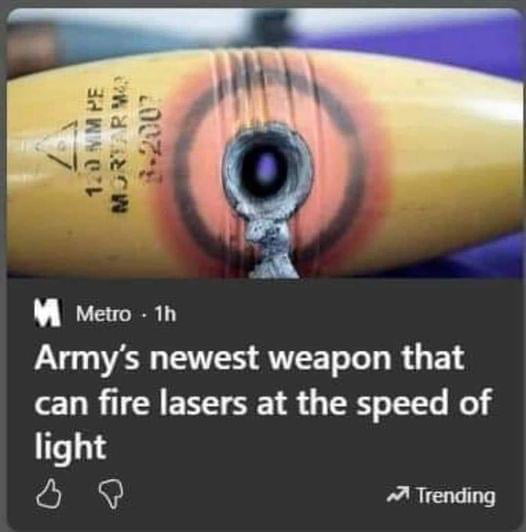Image resolution: width=526 pixels, height=532 pixels.
Task: Click the 120 MM HE shell marking
Action: pos(95,142)
